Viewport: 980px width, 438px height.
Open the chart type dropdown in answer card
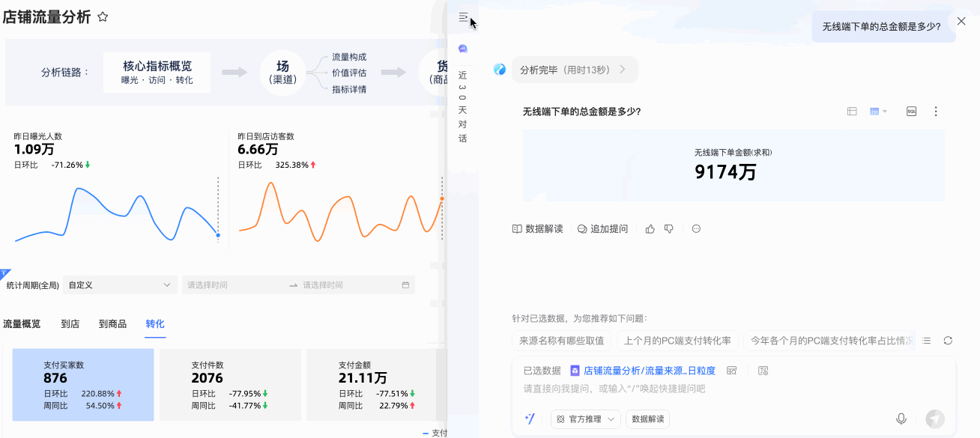(878, 112)
